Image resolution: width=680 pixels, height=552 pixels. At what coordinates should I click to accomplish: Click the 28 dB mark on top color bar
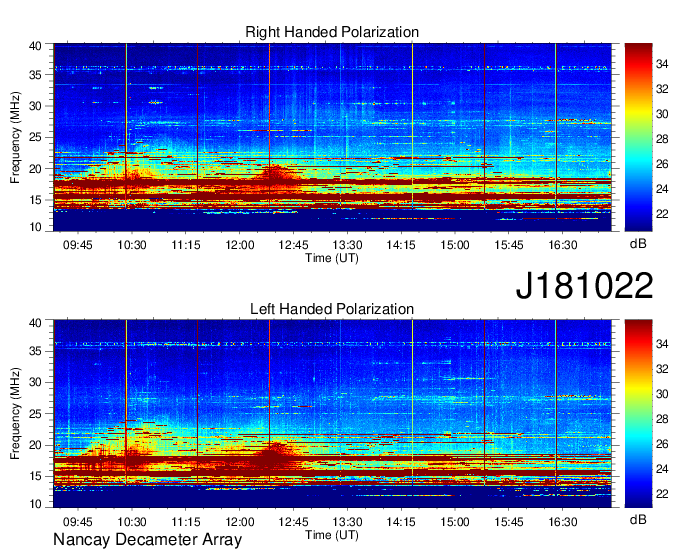pyautogui.click(x=662, y=139)
